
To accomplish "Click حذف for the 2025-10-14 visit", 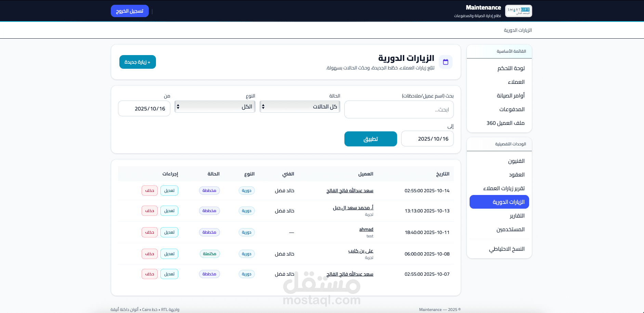I will [149, 191].
